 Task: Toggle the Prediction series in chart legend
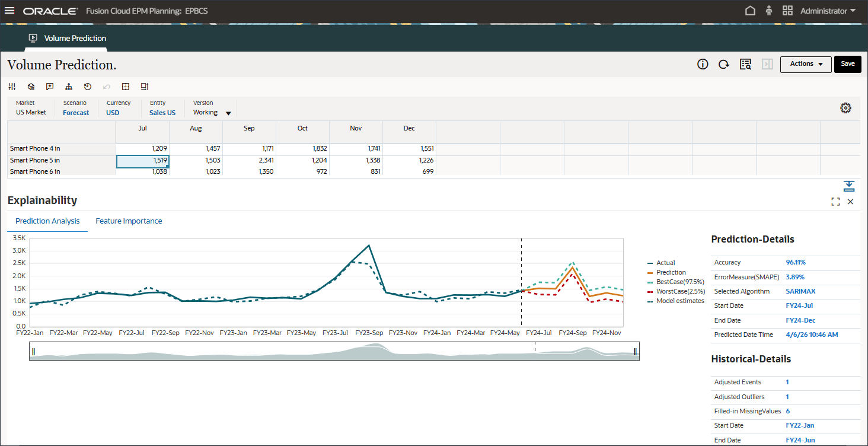click(666, 272)
